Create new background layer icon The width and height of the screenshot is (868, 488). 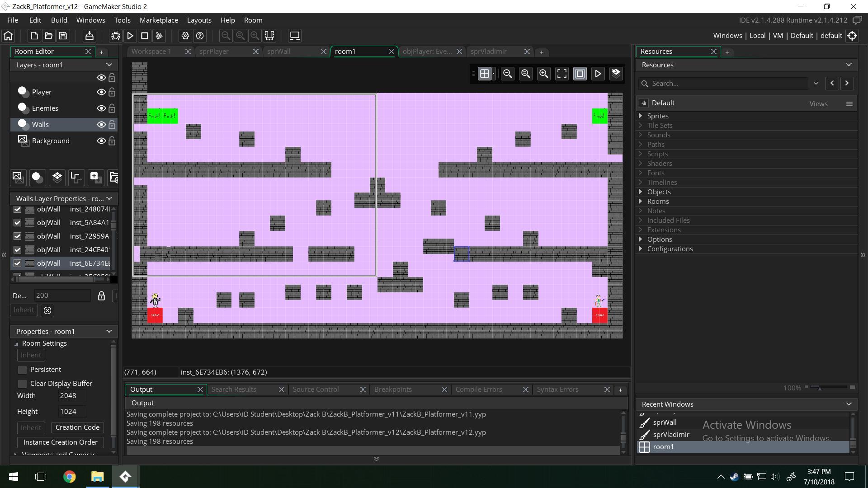(18, 178)
